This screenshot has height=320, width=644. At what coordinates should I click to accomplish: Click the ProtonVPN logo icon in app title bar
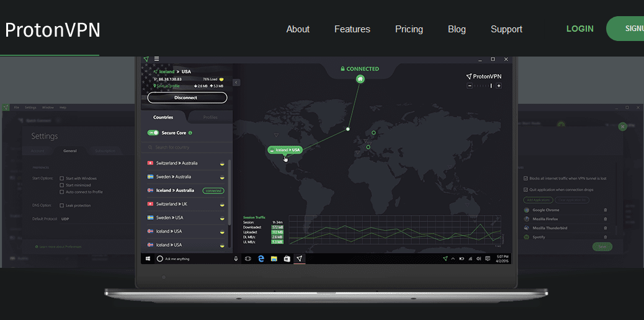point(146,59)
